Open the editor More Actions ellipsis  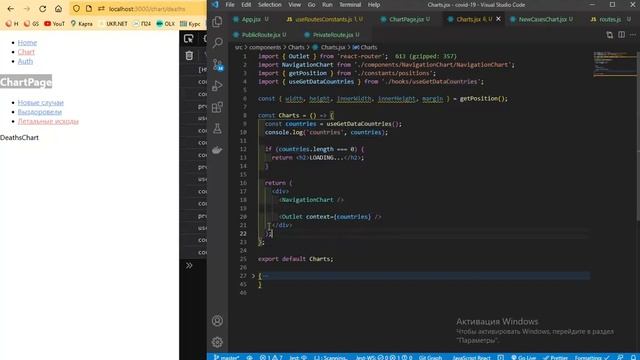click(x=633, y=35)
